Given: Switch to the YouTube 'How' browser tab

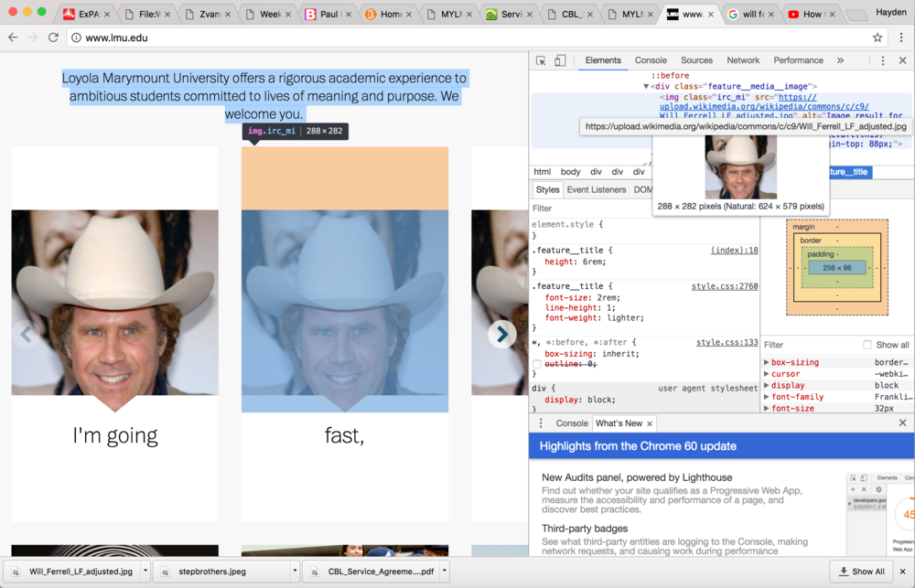Looking at the screenshot, I should click(813, 14).
